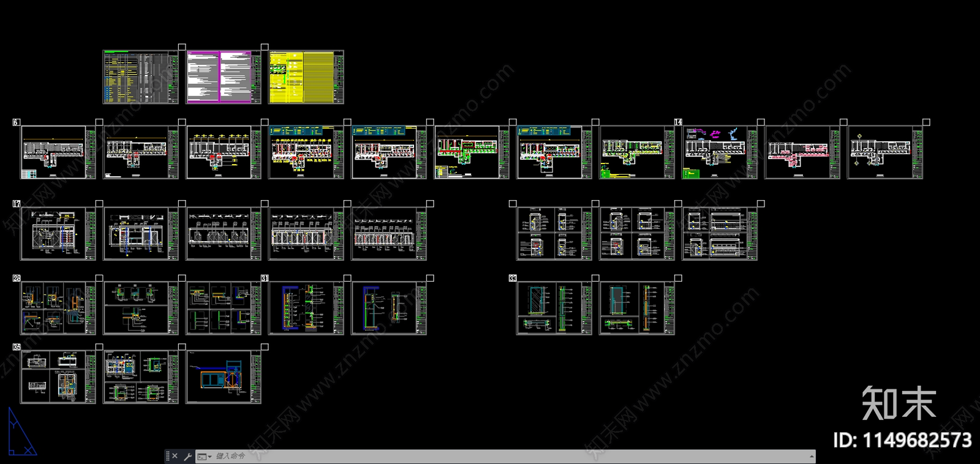This screenshot has width=980, height=464.
Task: Select the section detail sheet numbered 31
Action: (x=306, y=309)
